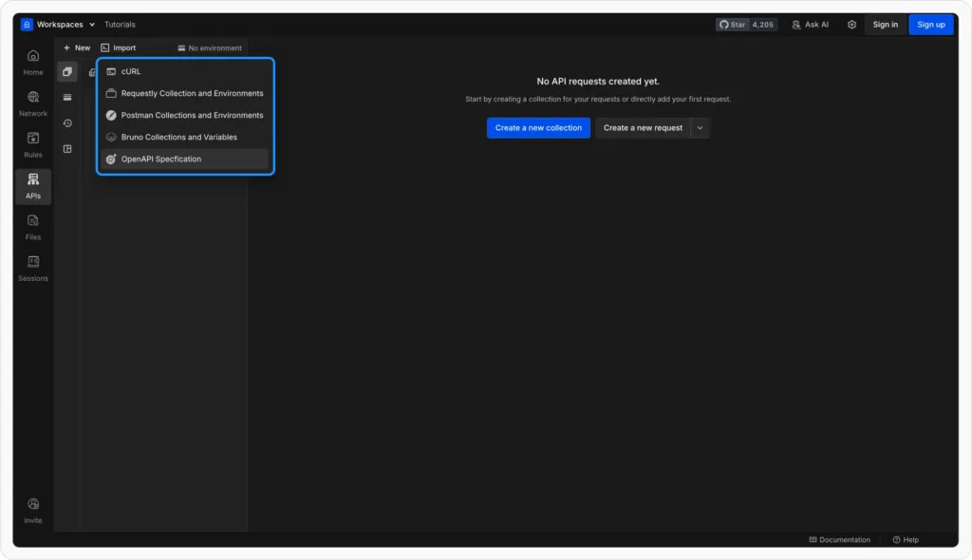The image size is (972, 560).
Task: Click the GitHub Star 4,205 badge
Action: coord(747,24)
